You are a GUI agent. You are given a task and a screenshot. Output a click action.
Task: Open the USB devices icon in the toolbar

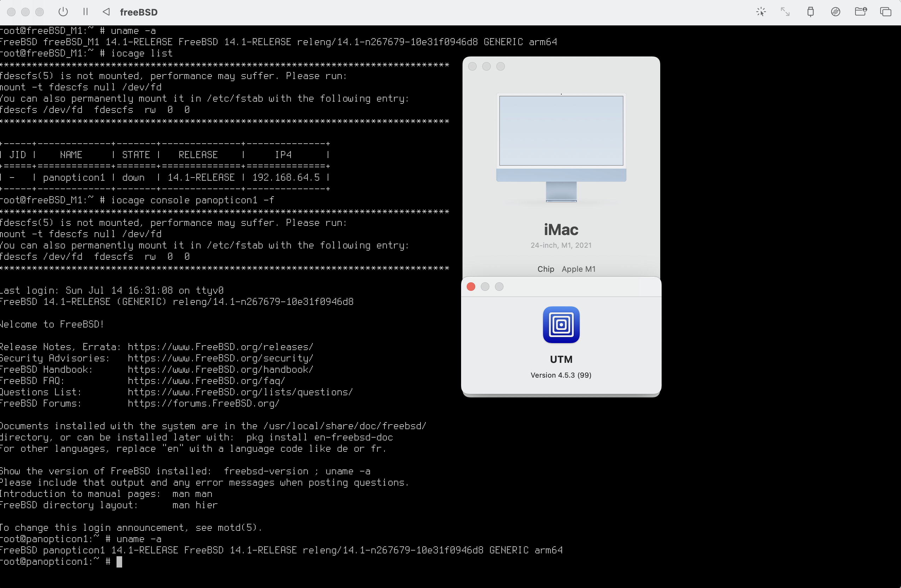pos(810,12)
